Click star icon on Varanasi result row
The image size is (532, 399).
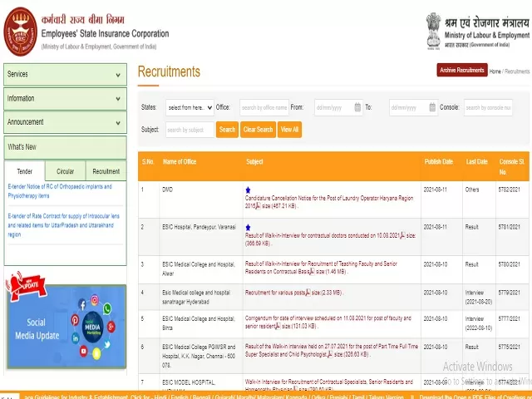248,227
